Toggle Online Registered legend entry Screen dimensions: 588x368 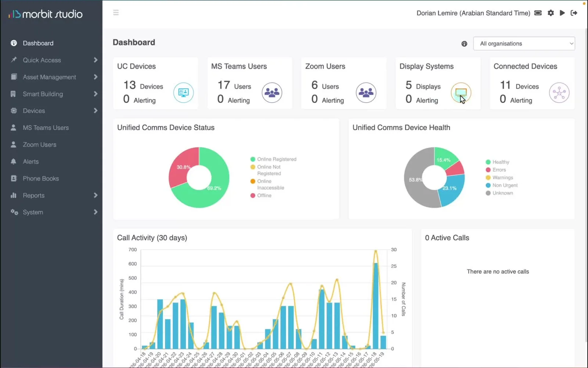coord(273,159)
